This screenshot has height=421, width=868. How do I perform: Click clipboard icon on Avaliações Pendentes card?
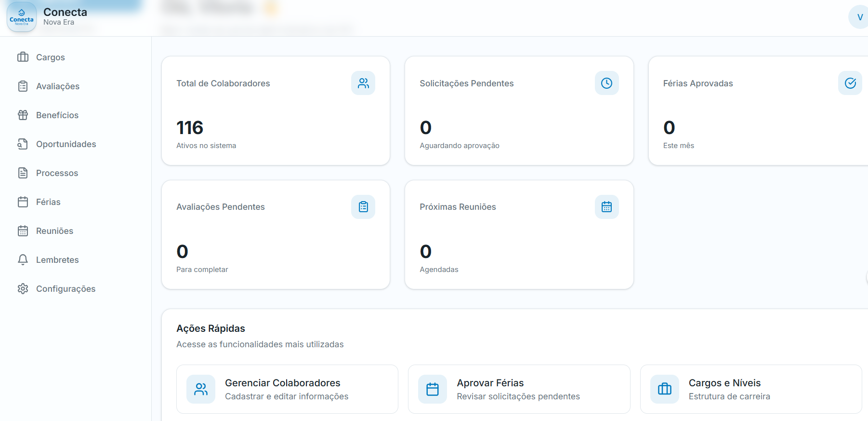pyautogui.click(x=363, y=207)
